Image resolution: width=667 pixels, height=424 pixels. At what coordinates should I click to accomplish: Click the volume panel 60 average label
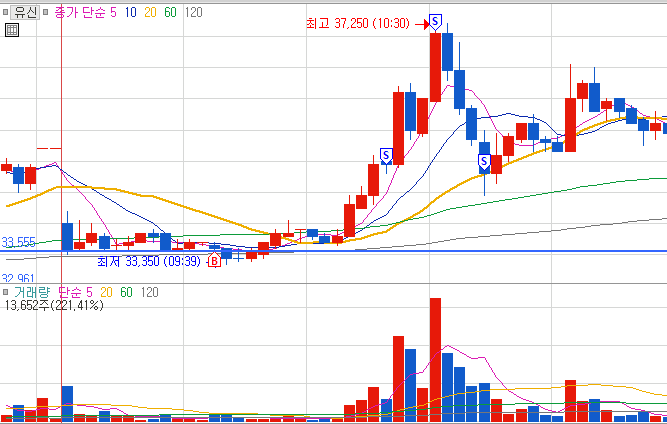pyautogui.click(x=126, y=292)
